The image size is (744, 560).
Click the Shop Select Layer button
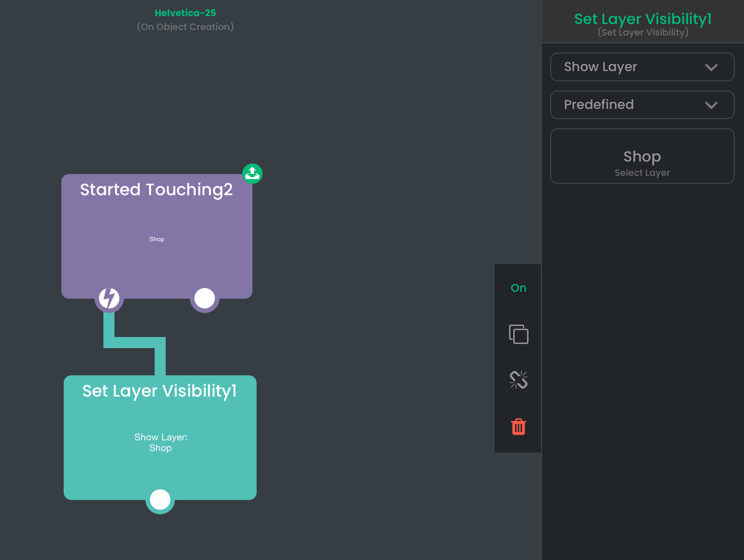(x=642, y=156)
